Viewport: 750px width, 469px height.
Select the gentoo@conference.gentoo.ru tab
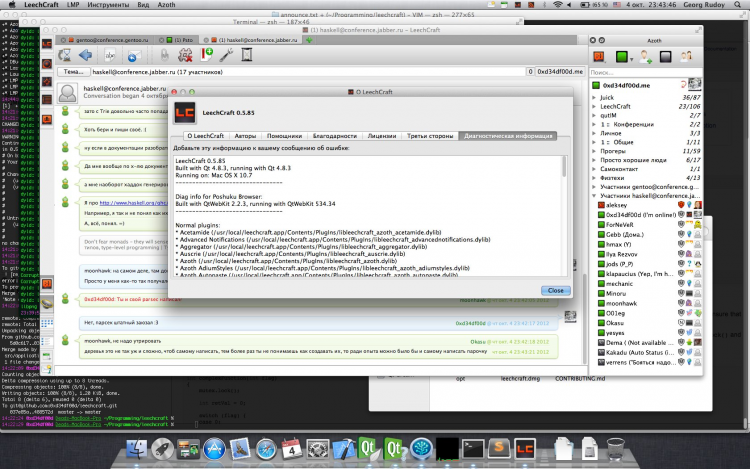coord(106,40)
